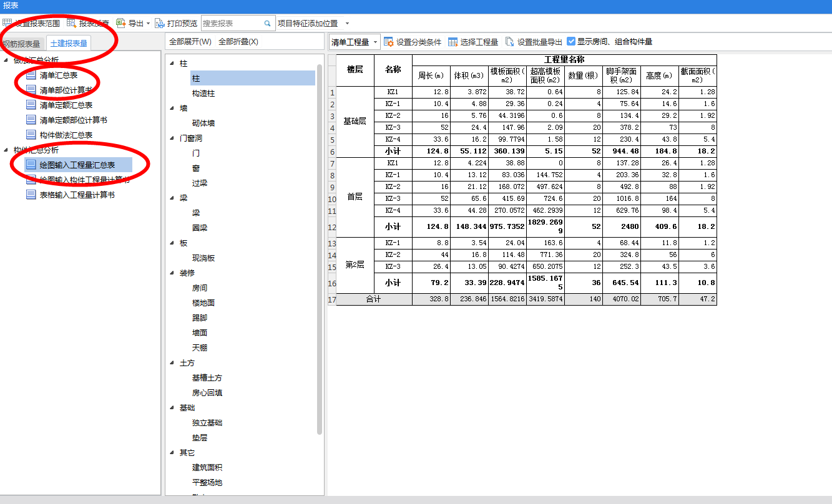Screen dimensions: 832x504
Task: Switch to the 钢筋报表量 tab
Action: click(x=22, y=44)
